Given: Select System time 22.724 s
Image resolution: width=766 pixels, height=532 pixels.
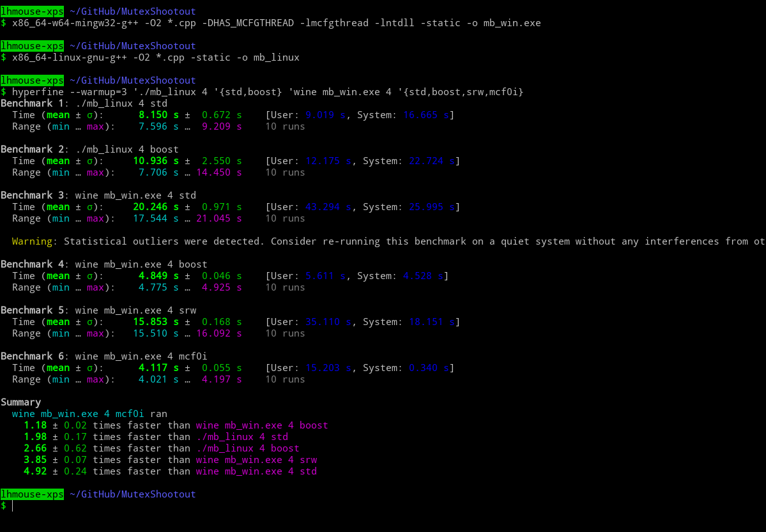Looking at the screenshot, I should point(432,161).
